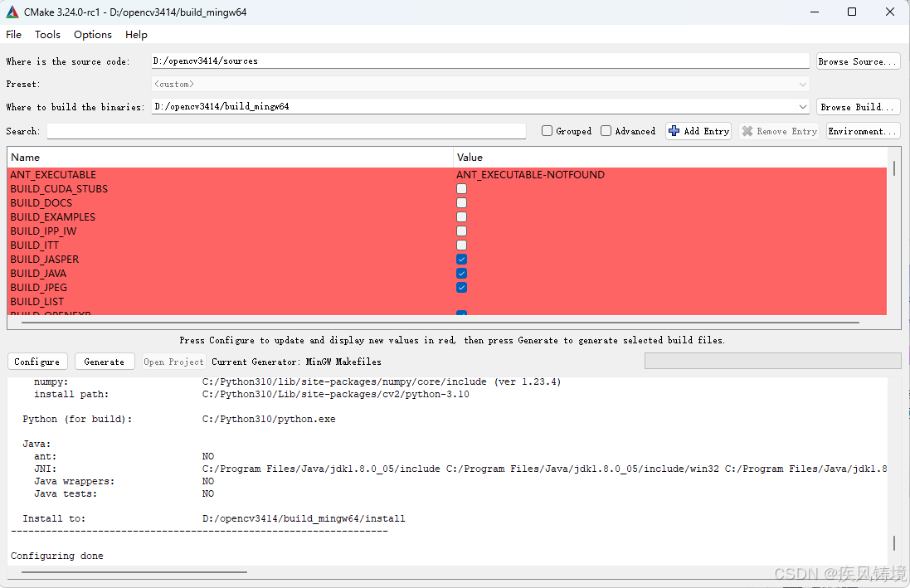
Task: Check the BUILD_CUDA_STUBS option
Action: (461, 188)
